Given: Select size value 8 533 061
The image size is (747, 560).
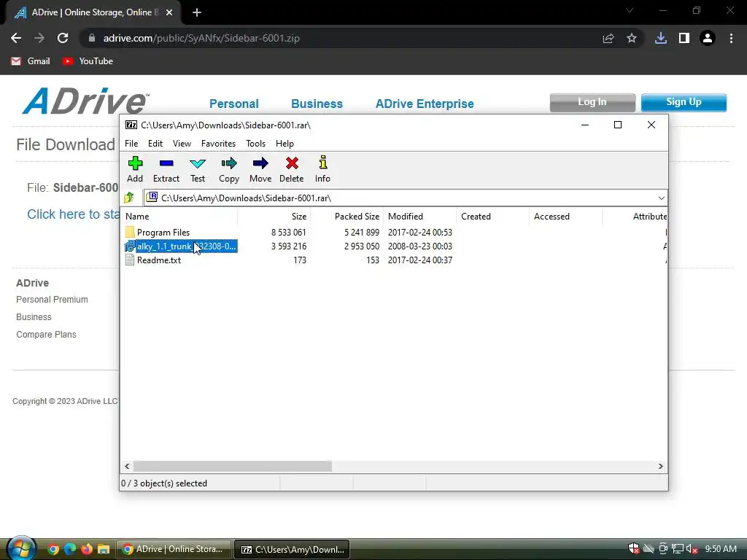Looking at the screenshot, I should click(x=289, y=233).
